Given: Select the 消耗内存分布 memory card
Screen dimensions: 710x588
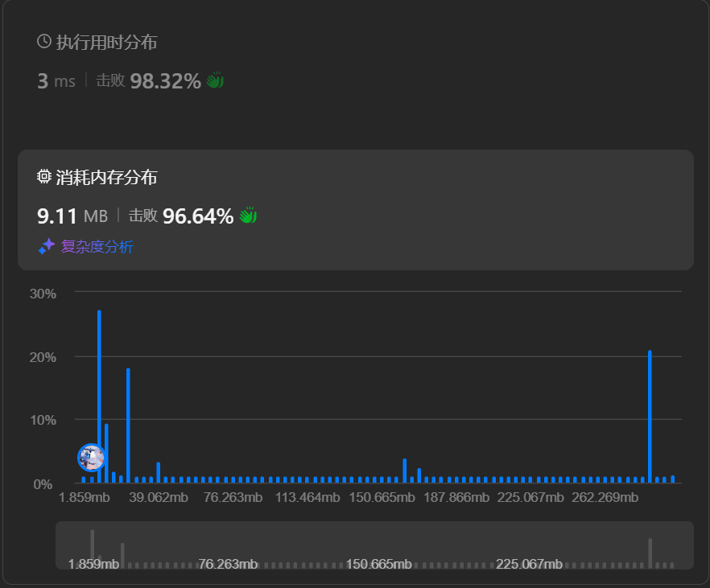Looking at the screenshot, I should pyautogui.click(x=356, y=210).
